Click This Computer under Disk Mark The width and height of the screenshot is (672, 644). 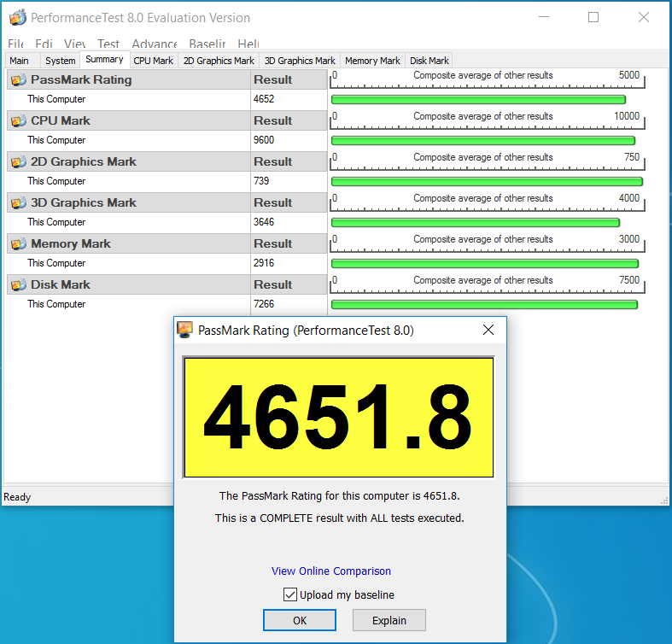pos(56,304)
